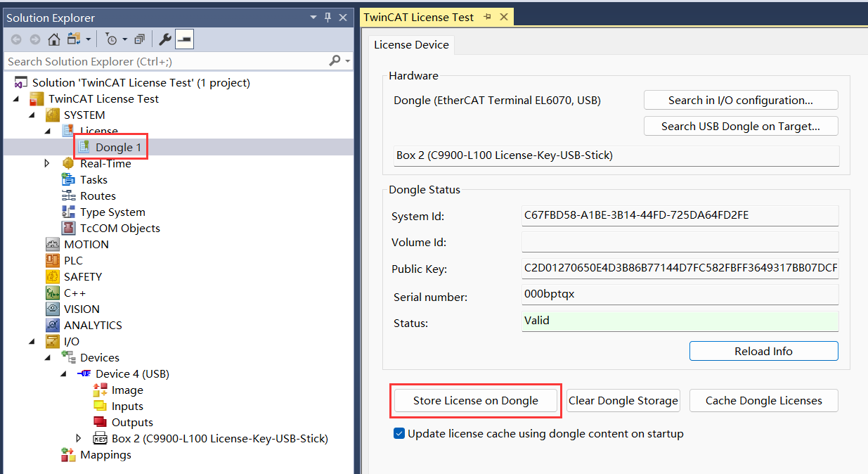This screenshot has width=868, height=474.
Task: Select Solution 'TwinCAT License Test' row
Action: (141, 82)
